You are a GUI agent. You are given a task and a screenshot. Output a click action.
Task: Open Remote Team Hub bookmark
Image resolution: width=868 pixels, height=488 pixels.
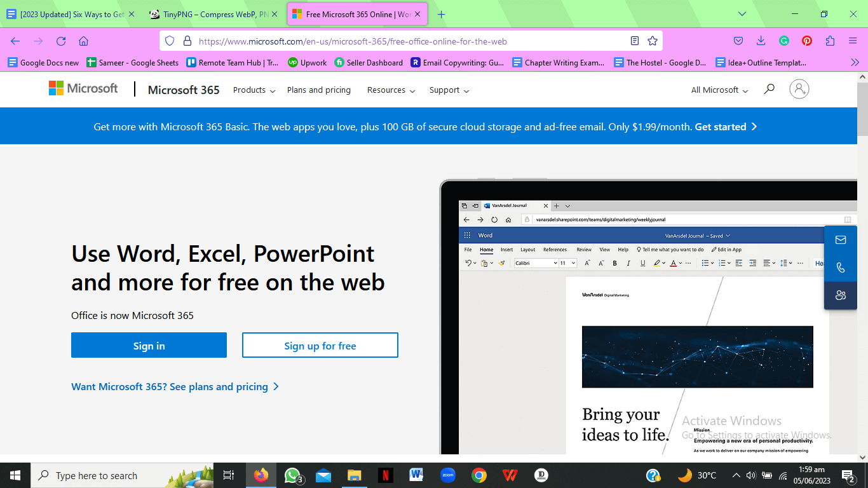click(233, 62)
